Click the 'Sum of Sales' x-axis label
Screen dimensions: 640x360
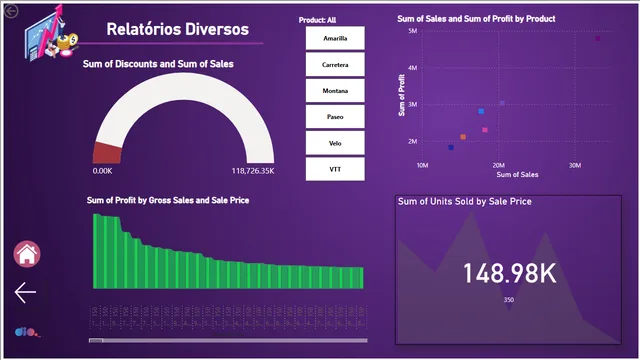tap(517, 175)
